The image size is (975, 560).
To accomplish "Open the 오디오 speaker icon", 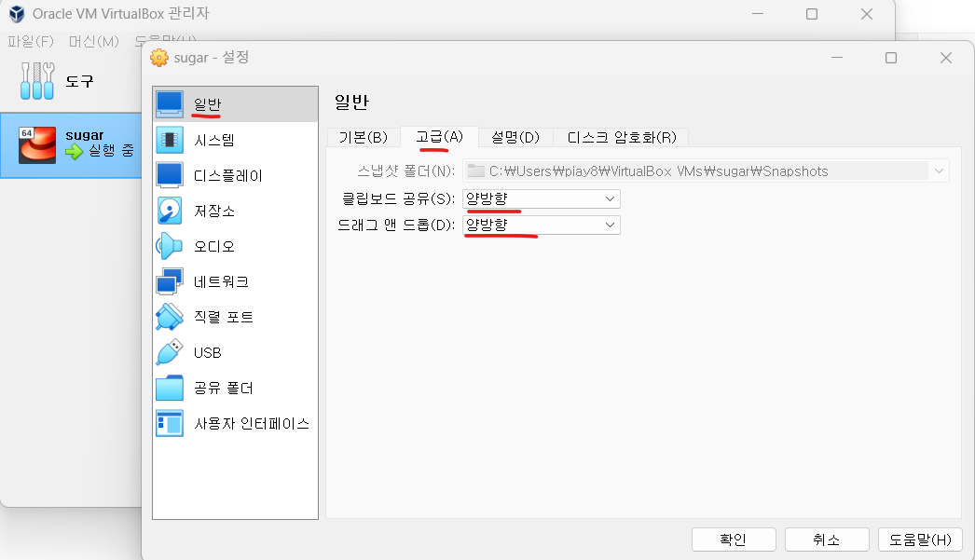I will click(169, 246).
